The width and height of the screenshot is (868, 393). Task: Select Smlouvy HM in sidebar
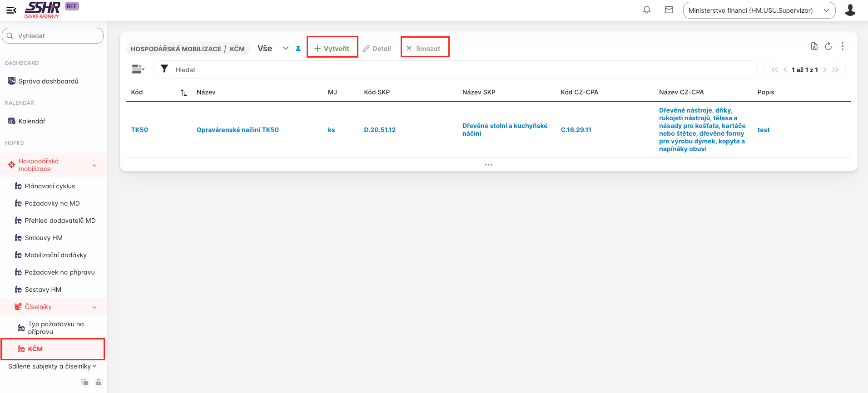44,238
